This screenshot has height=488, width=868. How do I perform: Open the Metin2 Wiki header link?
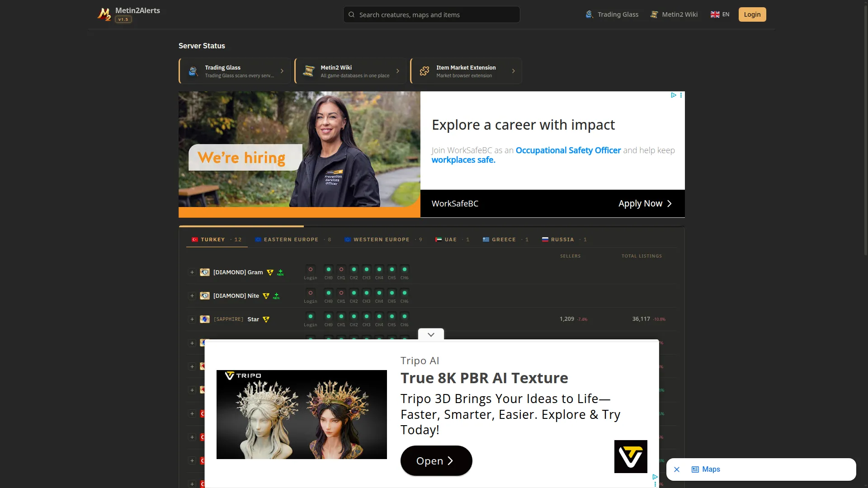pyautogui.click(x=674, y=14)
